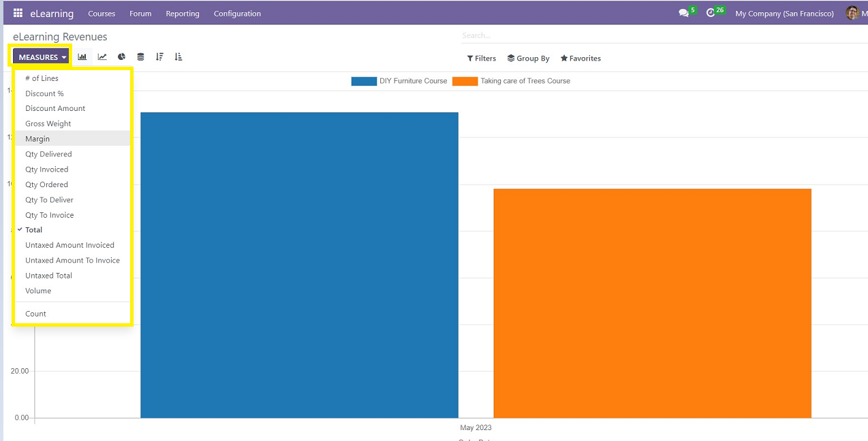Open the Forum menu
Viewport: 868px width, 441px height.
click(140, 14)
